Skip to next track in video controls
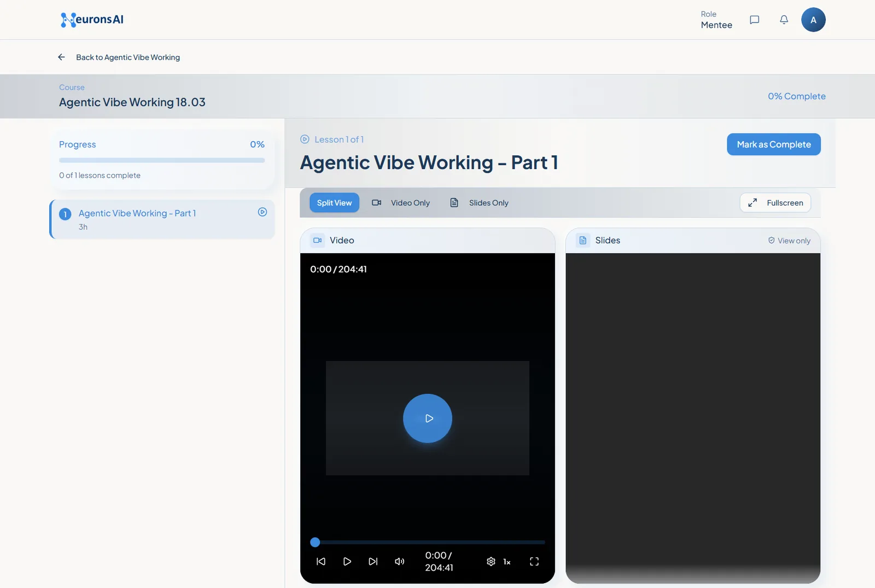875x588 pixels. tap(373, 561)
